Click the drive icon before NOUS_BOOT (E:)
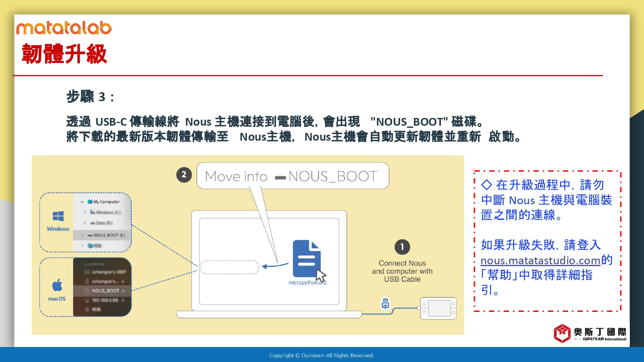This screenshot has width=644, height=362. [x=90, y=235]
